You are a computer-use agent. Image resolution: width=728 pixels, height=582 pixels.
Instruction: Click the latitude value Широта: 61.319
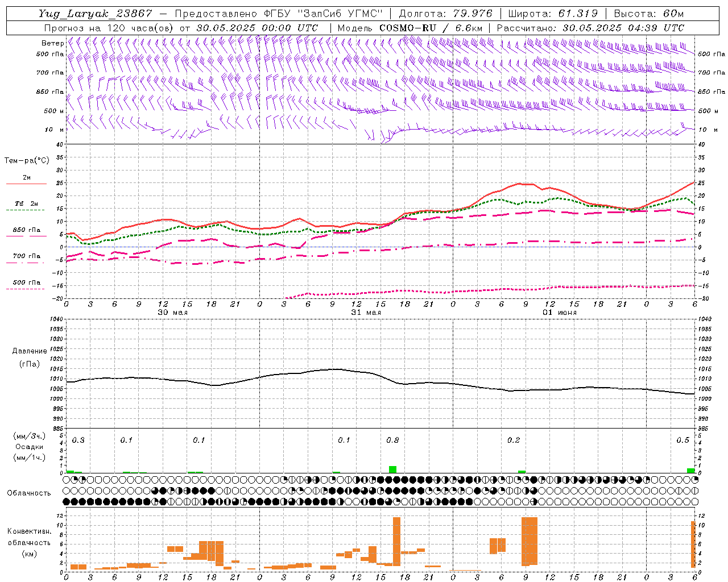(x=553, y=14)
